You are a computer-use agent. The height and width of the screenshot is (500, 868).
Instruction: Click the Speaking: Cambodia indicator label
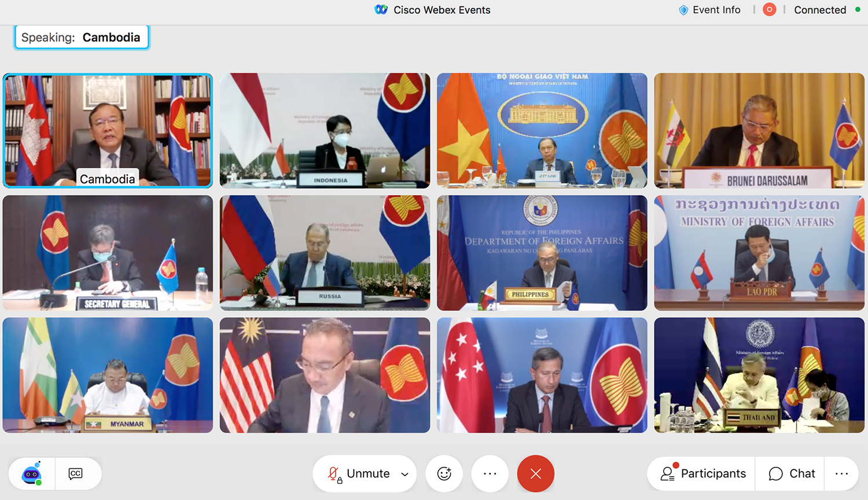(x=81, y=38)
